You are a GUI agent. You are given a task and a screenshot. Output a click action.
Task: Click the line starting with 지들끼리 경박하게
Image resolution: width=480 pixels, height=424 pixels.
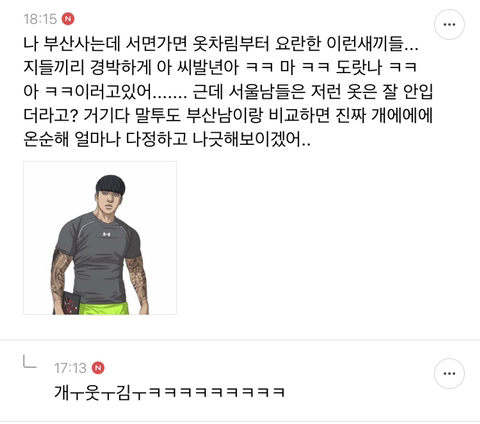point(220,67)
